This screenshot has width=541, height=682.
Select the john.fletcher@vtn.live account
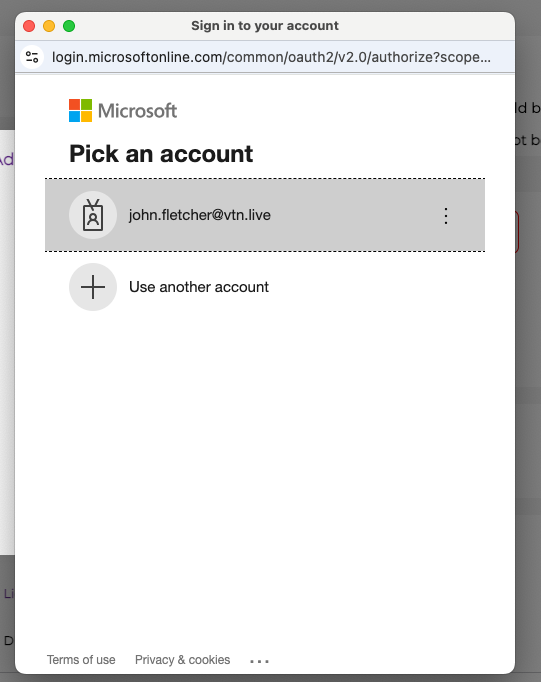(265, 215)
